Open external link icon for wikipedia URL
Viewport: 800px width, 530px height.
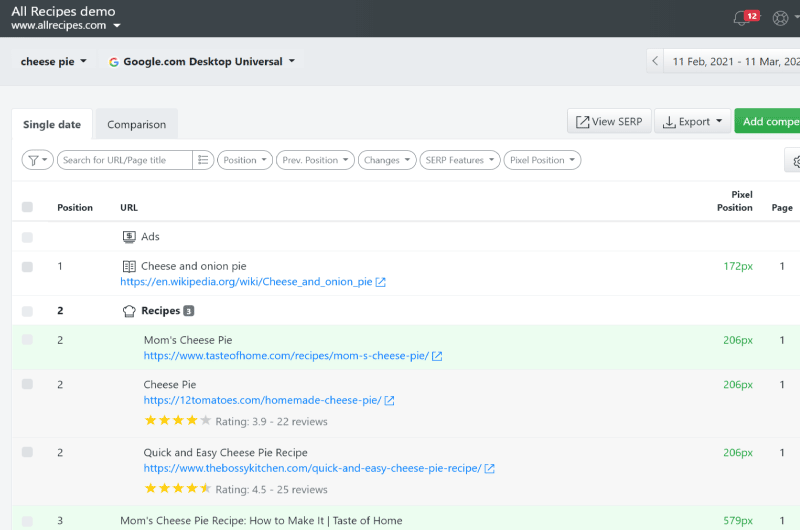coord(381,282)
